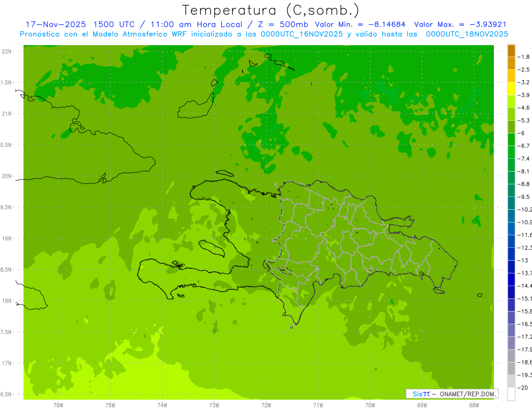Click the latitude axis label '19N'
532x411 pixels.
6,239
